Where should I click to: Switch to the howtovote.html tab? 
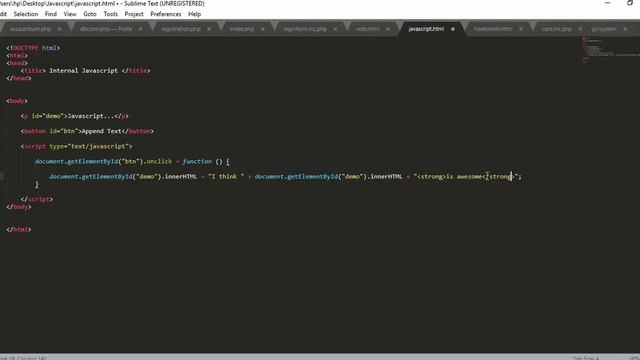[493, 29]
